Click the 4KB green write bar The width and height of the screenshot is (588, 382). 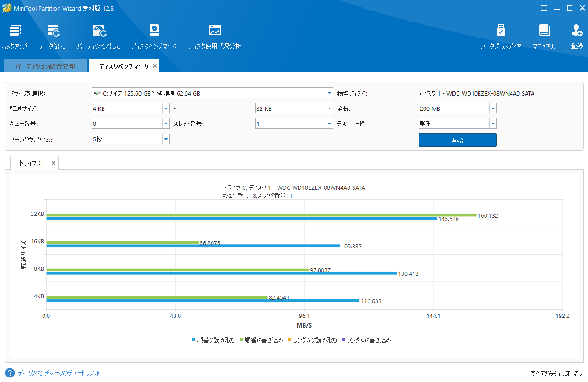pyautogui.click(x=157, y=297)
